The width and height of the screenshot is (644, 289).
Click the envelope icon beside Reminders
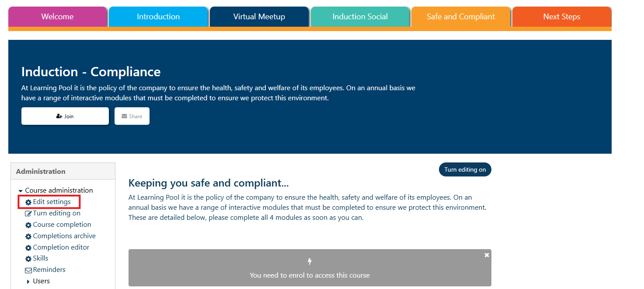tap(28, 270)
